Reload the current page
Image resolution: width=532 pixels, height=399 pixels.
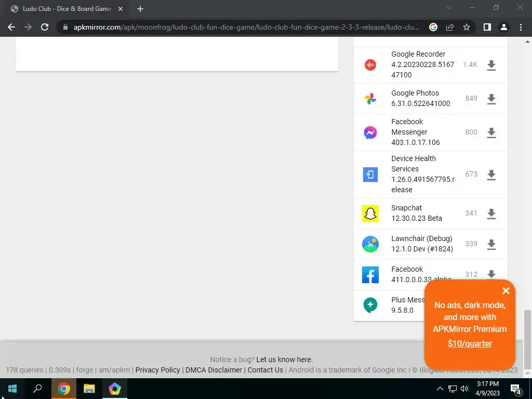pos(45,27)
